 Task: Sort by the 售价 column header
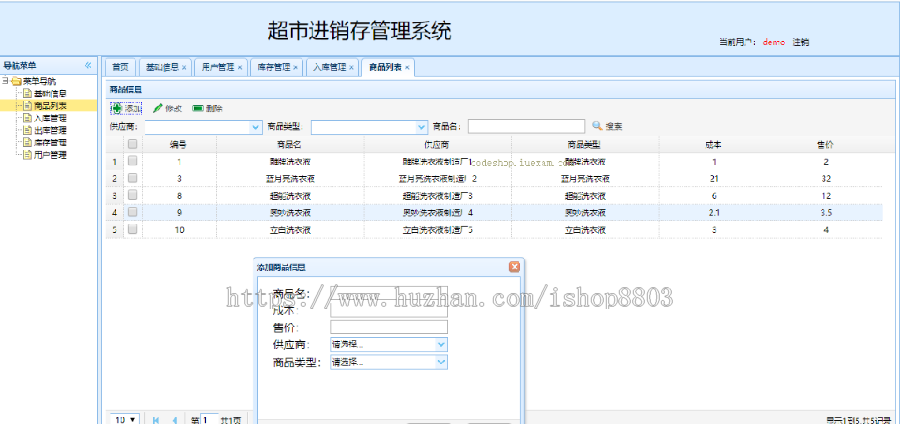[x=825, y=145]
